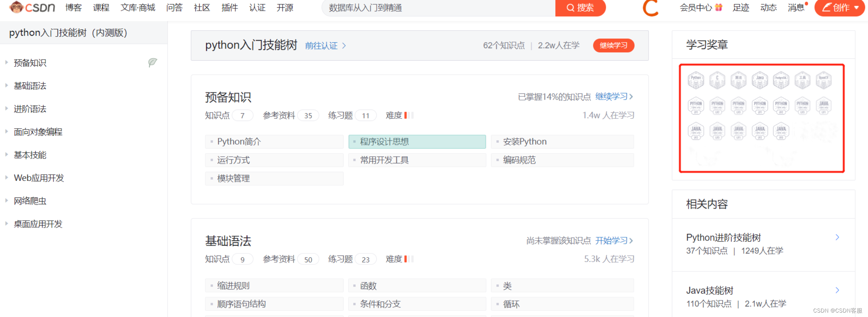Viewport: 868px width, 317px height.
Task: Expand 预备知识 in the sidebar tree
Action: [x=7, y=63]
